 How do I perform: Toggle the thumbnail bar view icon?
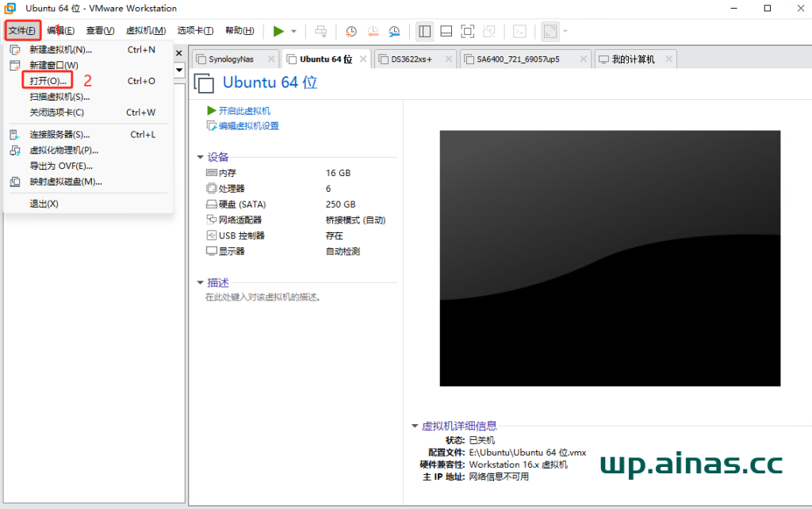point(446,31)
